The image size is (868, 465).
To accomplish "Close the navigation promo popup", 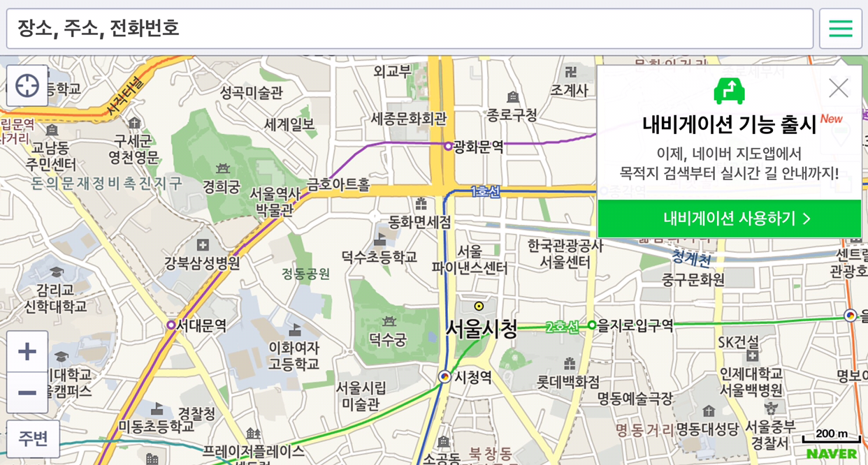I will (838, 89).
